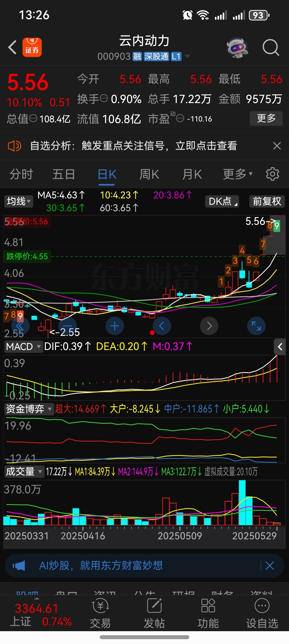
Task: Move chart right with the arrow button
Action: coord(209,326)
